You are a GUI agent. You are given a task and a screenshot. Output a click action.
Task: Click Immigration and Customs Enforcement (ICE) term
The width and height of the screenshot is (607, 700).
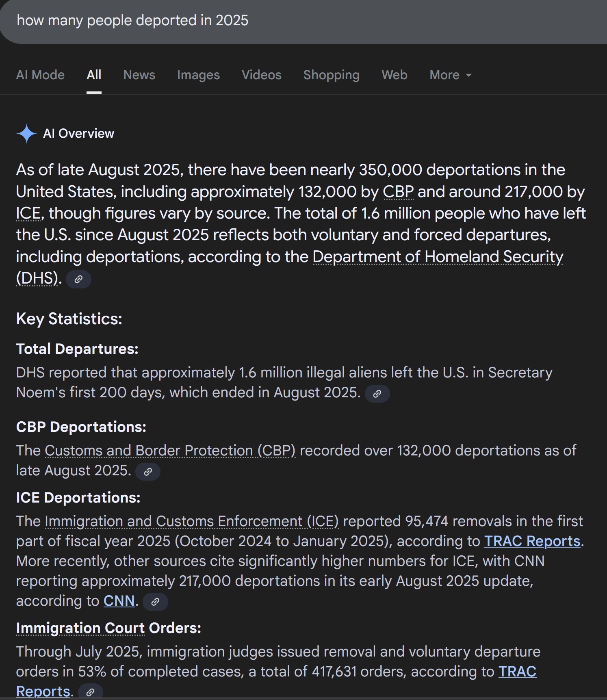click(191, 521)
